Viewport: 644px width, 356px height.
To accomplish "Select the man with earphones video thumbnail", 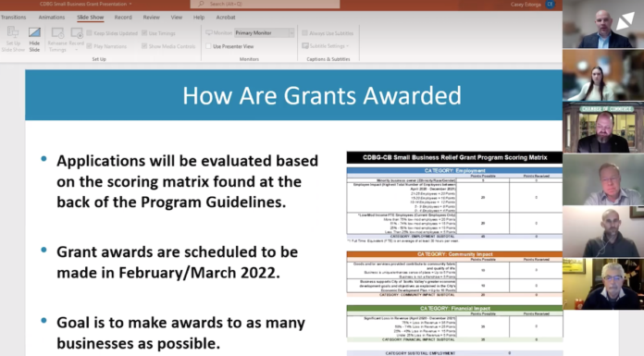I will click(x=603, y=231).
